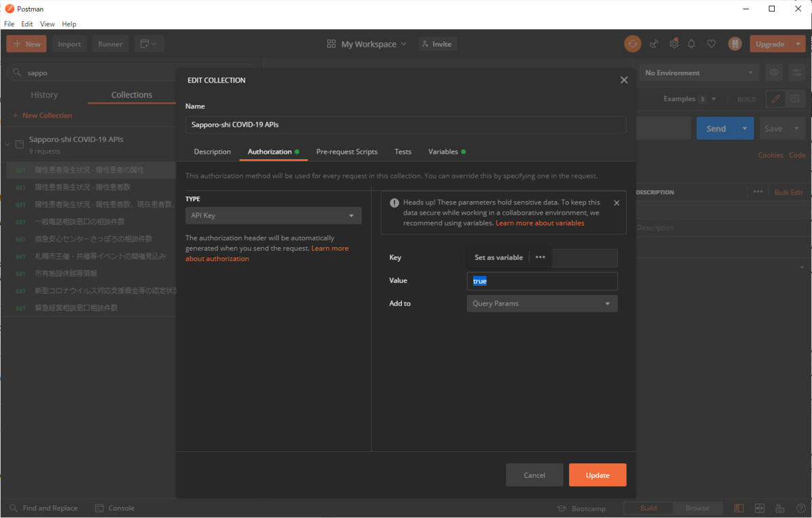
Task: Open the View menu
Action: pos(47,24)
